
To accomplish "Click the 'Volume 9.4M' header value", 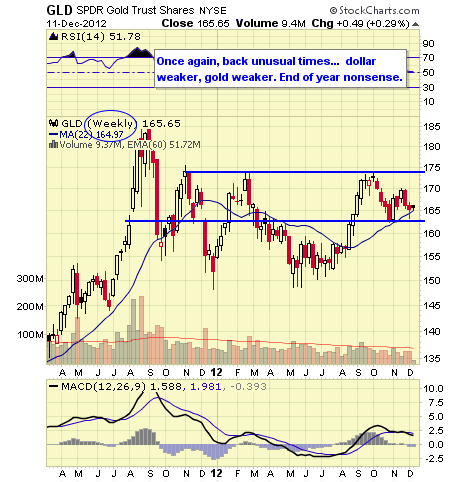I will pyautogui.click(x=270, y=23).
